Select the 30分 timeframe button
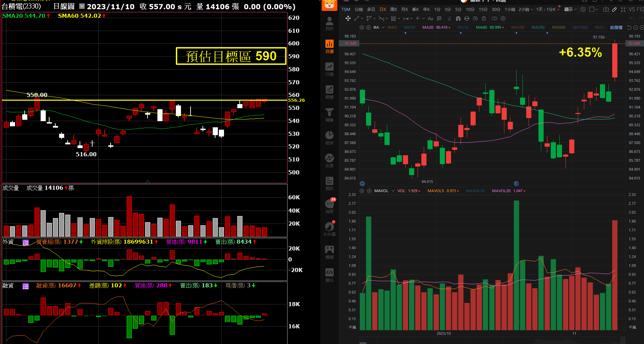Viewport: 644px width, 344px height. pos(496,10)
